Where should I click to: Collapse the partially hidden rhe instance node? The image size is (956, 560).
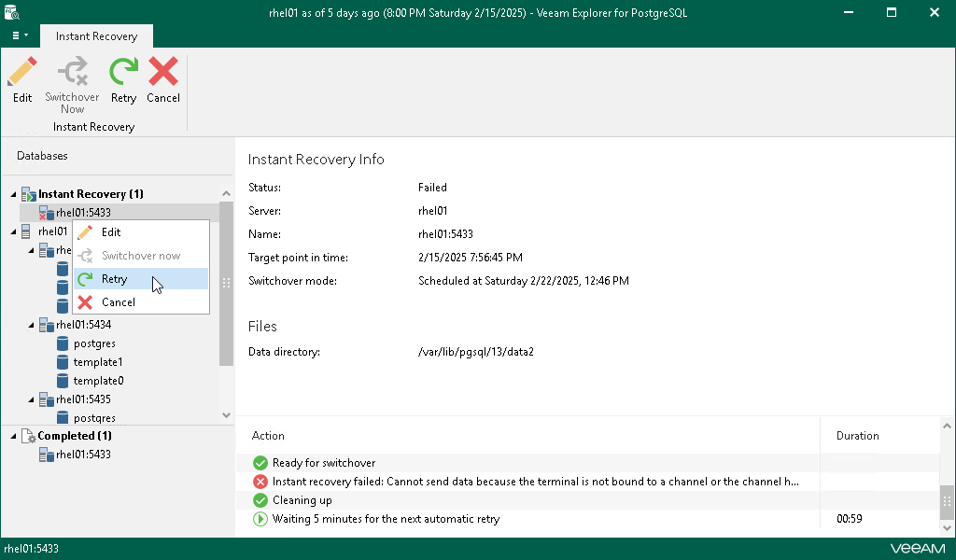31,250
